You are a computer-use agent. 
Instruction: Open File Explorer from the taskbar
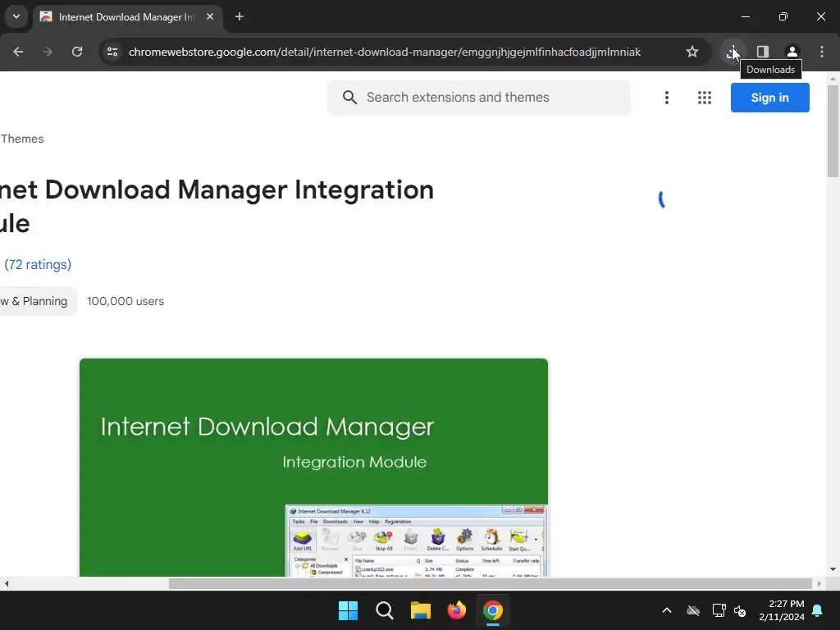tap(421, 610)
